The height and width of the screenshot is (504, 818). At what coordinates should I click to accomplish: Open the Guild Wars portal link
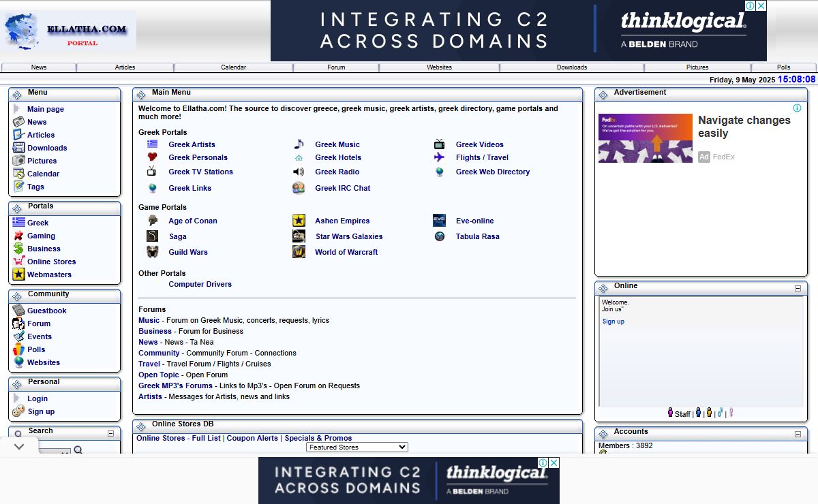pyautogui.click(x=188, y=252)
